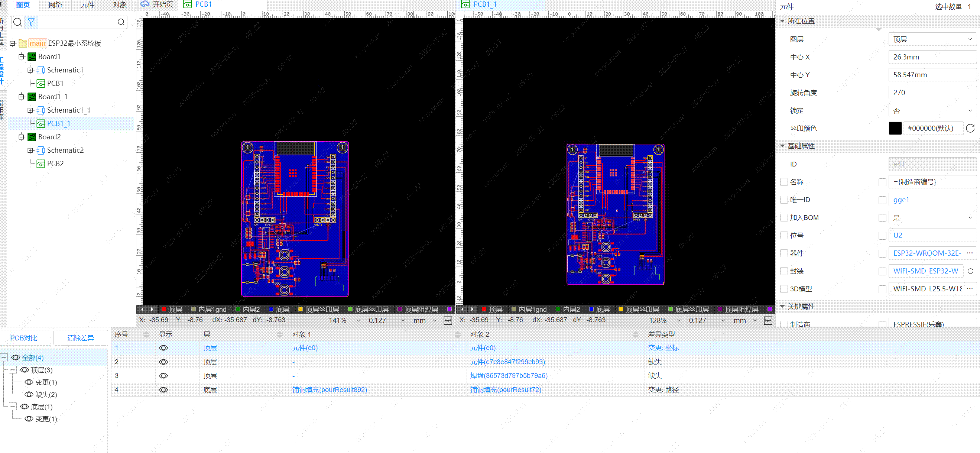Viewport: 980px width, 453px height.
Task: Click 铺铜填充(pourResult892) link in row 4
Action: coord(329,389)
